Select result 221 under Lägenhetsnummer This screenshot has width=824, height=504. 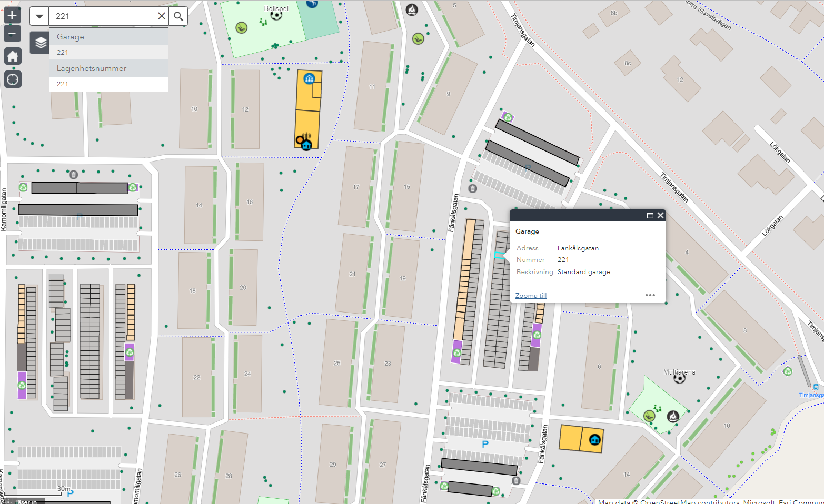(x=63, y=84)
